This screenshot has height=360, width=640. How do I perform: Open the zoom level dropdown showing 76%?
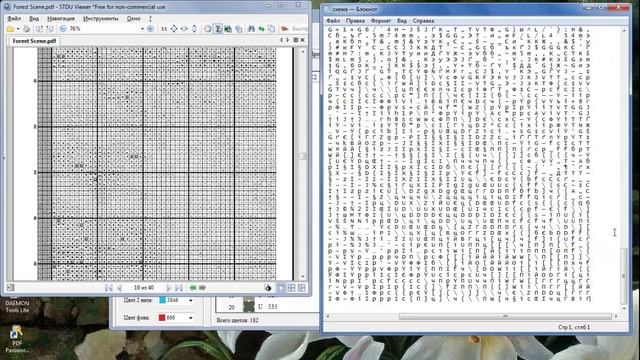[142, 29]
